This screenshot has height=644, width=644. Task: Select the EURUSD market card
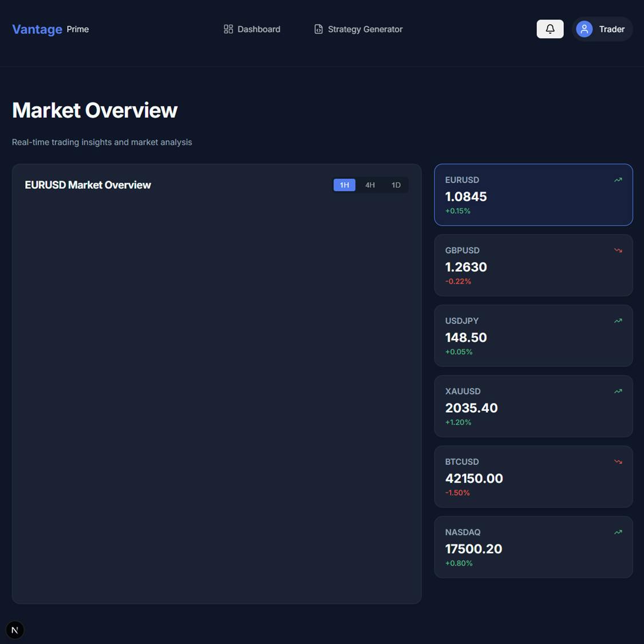[533, 195]
